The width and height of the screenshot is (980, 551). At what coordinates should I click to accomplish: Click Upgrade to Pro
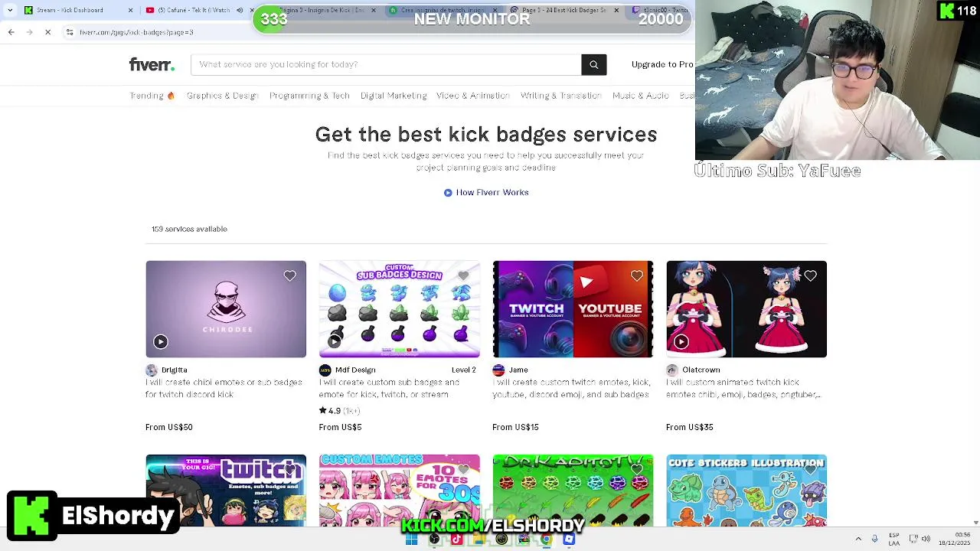pos(662,64)
